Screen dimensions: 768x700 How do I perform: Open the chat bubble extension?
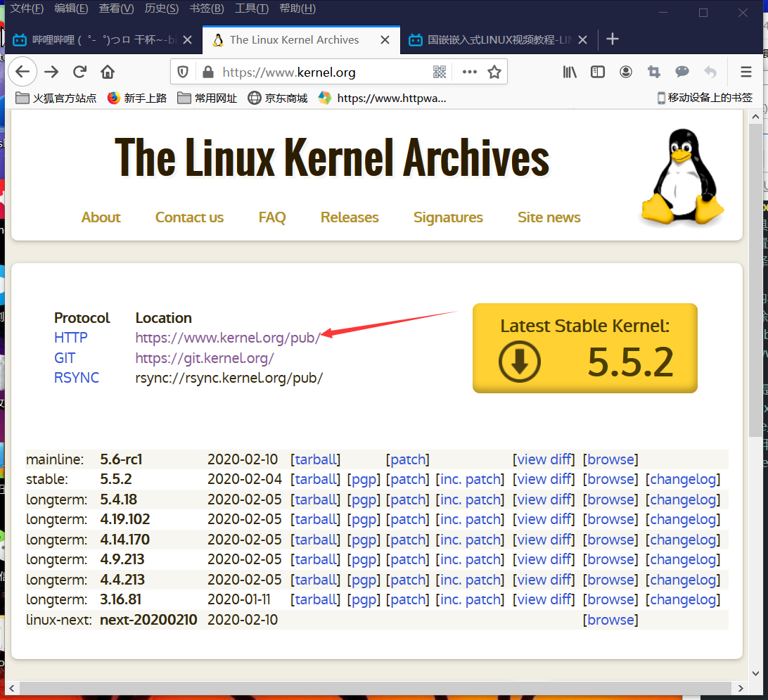[681, 72]
